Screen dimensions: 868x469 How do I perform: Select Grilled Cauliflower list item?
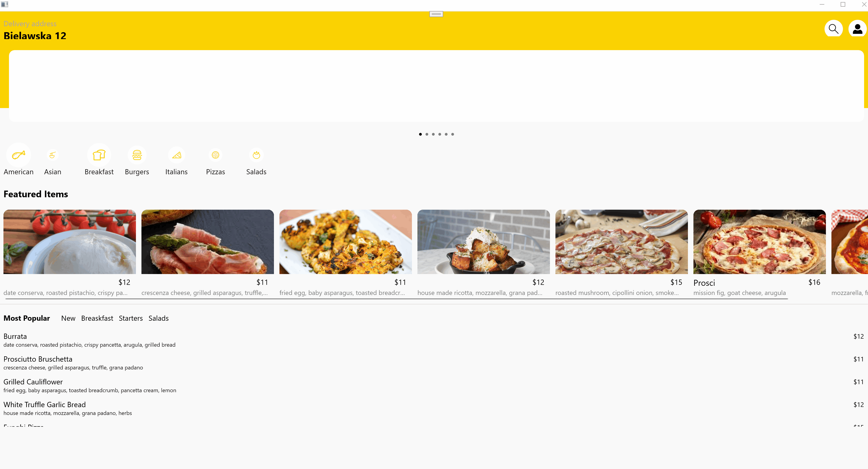coord(434,386)
